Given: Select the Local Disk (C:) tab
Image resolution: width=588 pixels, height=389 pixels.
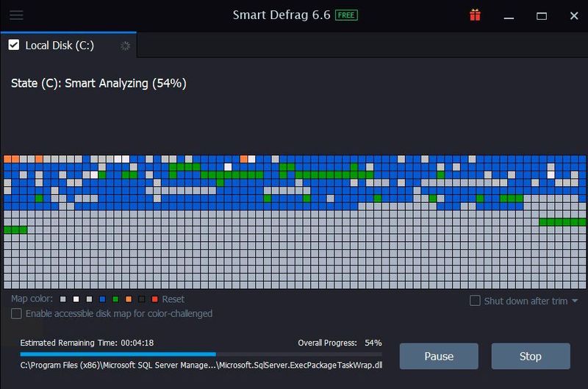Looking at the screenshot, I should (x=68, y=46).
